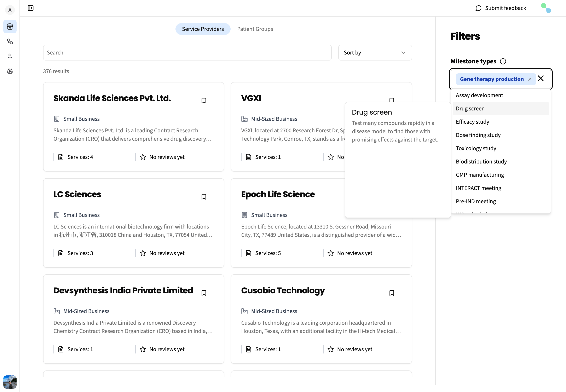Open the user profile sidebar icon

click(x=10, y=57)
